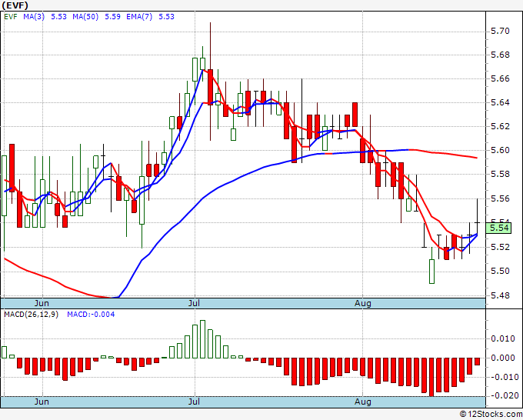Click the 5.70 price axis label
The width and height of the screenshot is (523, 420).
coord(501,32)
